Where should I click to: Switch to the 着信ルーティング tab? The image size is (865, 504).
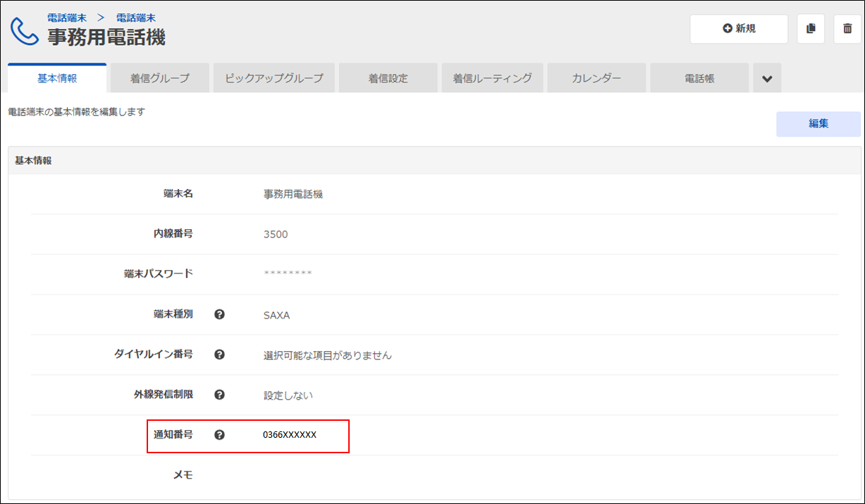point(492,78)
